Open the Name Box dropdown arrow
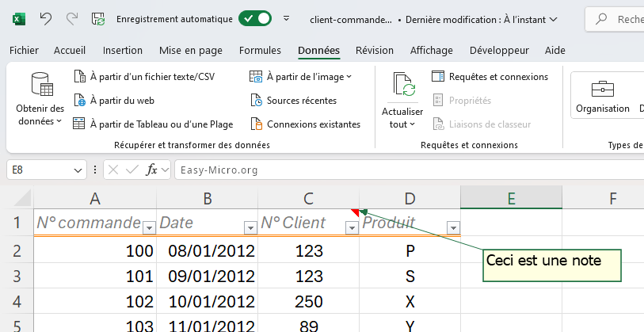644x332 pixels. click(x=77, y=170)
